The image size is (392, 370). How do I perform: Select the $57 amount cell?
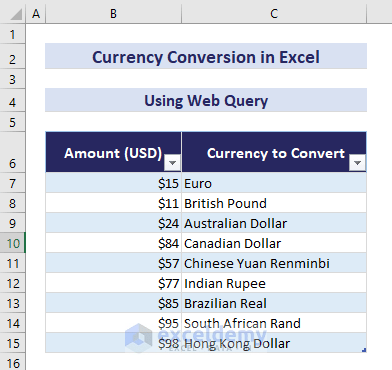pyautogui.click(x=114, y=263)
